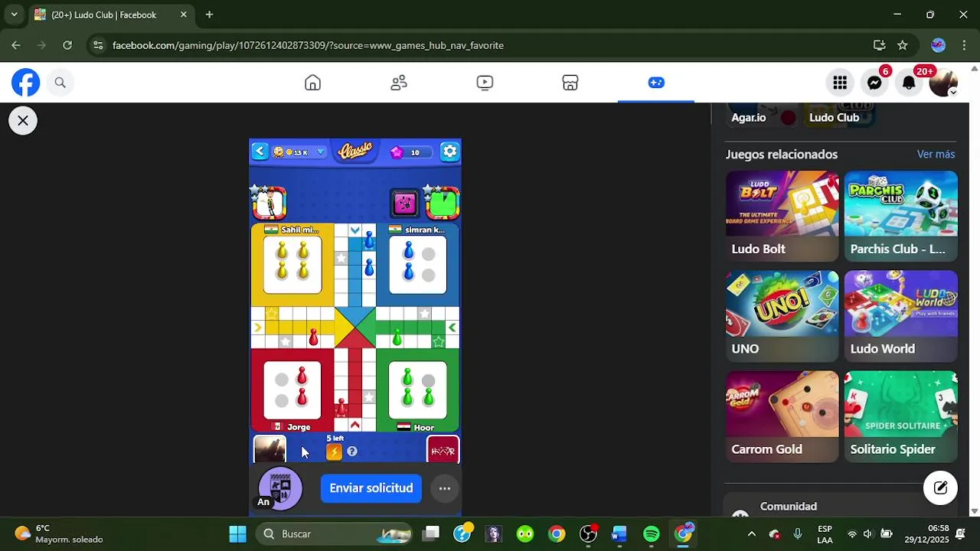Click the Facebook logo

[25, 83]
